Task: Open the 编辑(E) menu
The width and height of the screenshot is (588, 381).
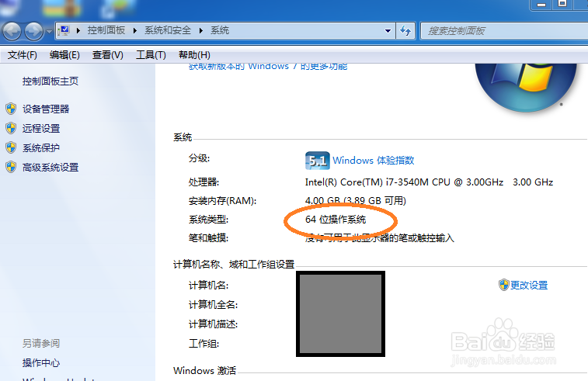Action: [64, 55]
